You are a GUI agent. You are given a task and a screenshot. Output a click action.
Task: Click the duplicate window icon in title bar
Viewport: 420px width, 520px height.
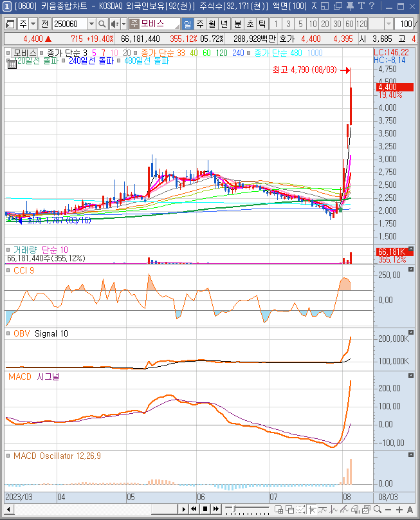coord(338,6)
